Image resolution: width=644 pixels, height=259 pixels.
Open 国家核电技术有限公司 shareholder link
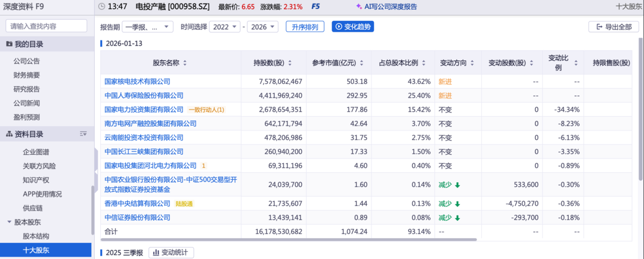click(137, 82)
